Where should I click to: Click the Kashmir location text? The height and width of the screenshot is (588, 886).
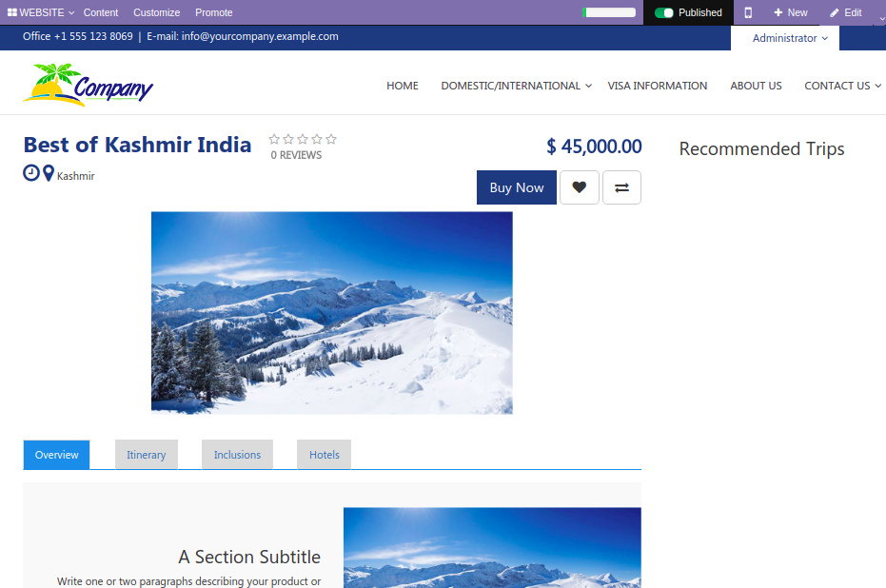tap(76, 176)
